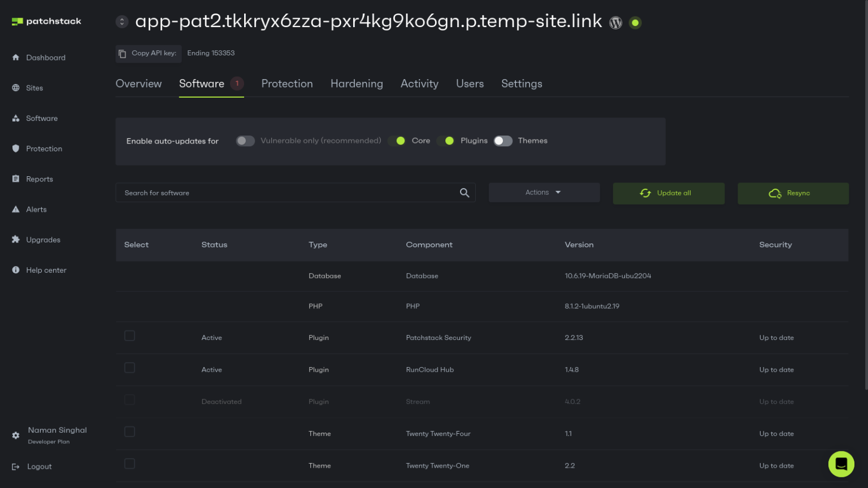Open the Intercom chat bubble
868x488 pixels.
841,464
